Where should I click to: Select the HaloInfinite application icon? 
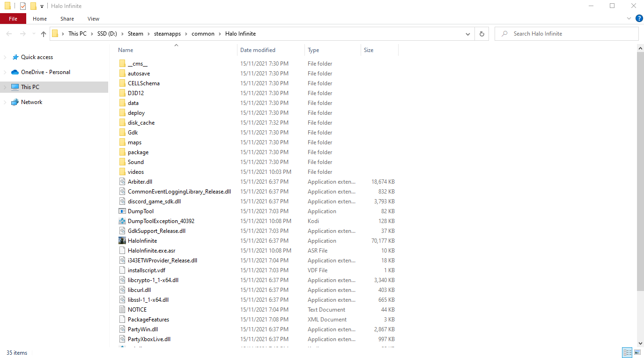tap(122, 241)
